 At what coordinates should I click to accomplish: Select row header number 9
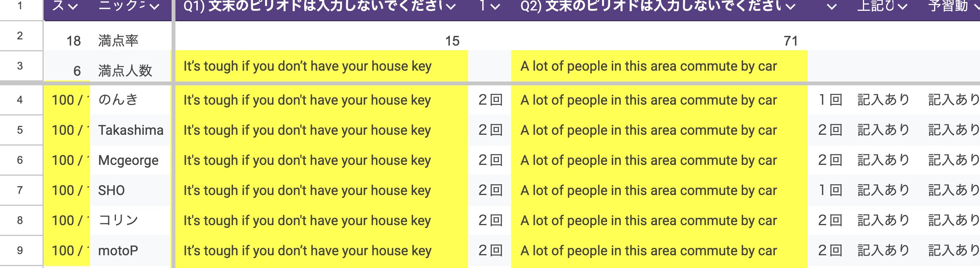(x=20, y=250)
